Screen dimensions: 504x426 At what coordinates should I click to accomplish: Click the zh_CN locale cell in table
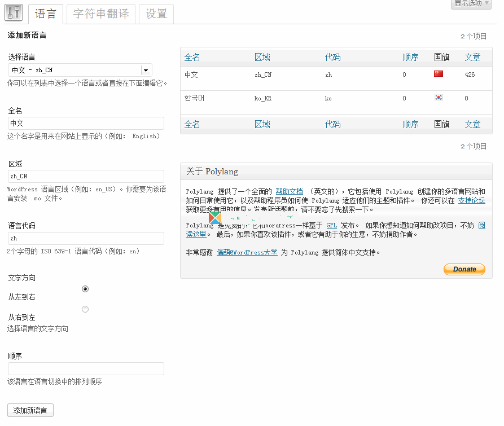[263, 74]
